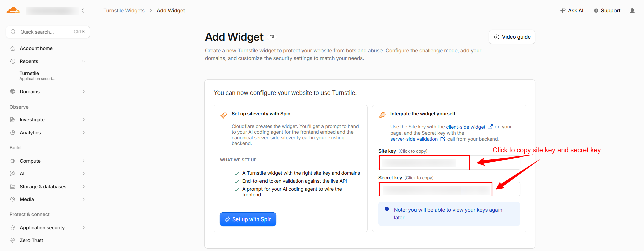Copy the Site key field value
This screenshot has height=251, width=644.
(x=449, y=163)
